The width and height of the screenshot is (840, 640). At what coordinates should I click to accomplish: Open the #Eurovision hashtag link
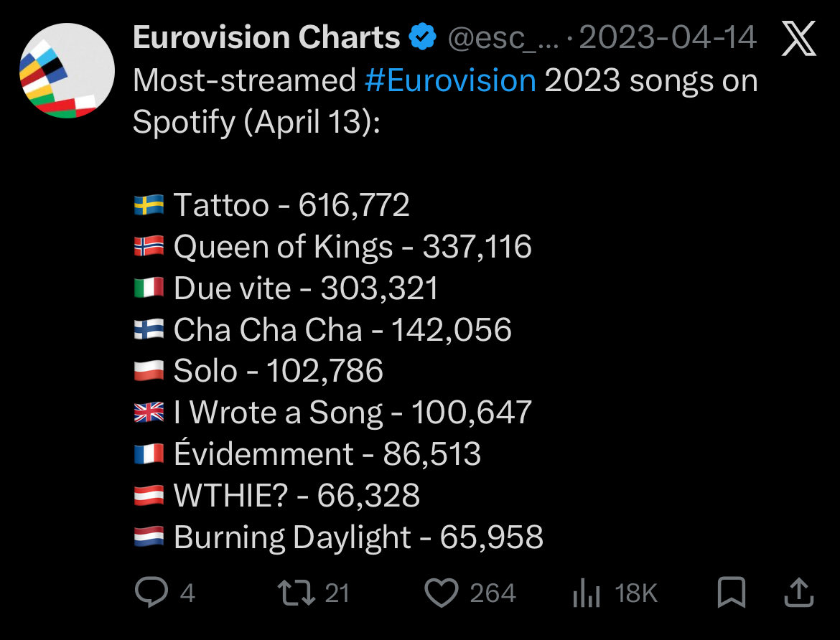450,80
